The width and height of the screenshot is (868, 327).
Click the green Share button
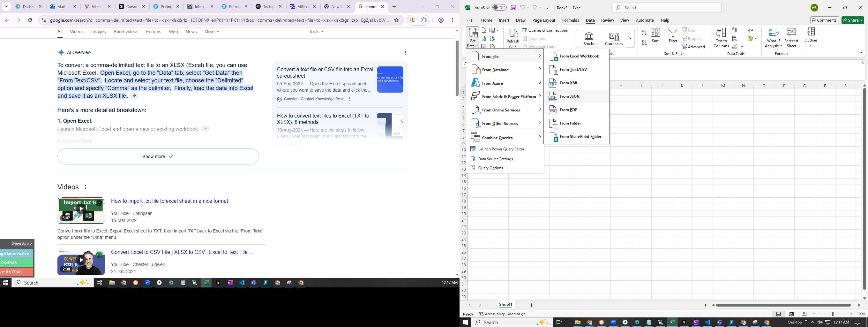coord(853,20)
